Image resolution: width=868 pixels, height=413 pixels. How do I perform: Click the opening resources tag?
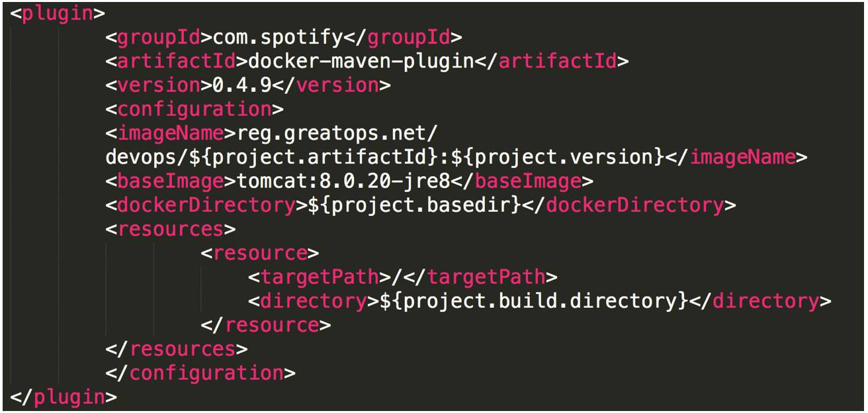pos(170,229)
